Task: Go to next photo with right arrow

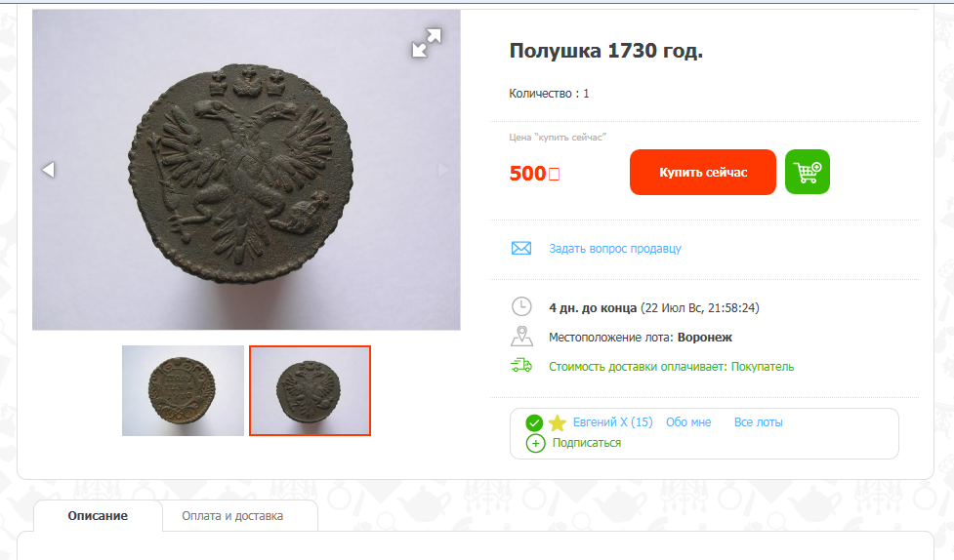Action: (444, 170)
